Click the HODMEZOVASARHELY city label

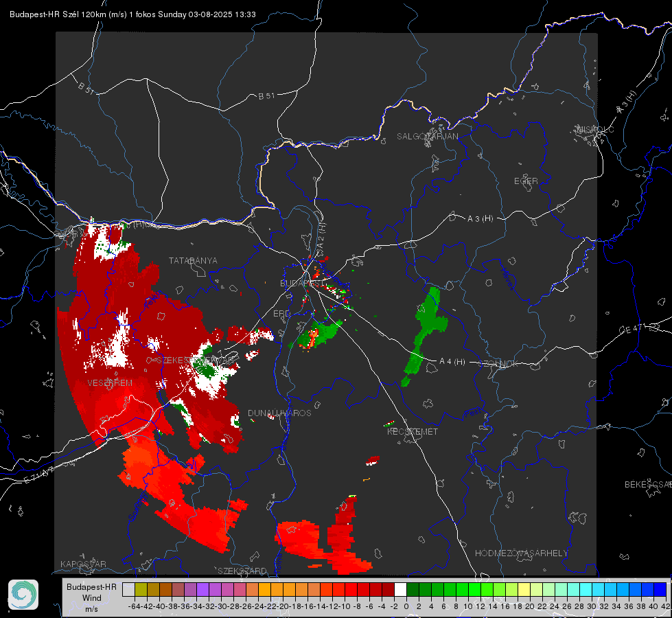pyautogui.click(x=521, y=553)
